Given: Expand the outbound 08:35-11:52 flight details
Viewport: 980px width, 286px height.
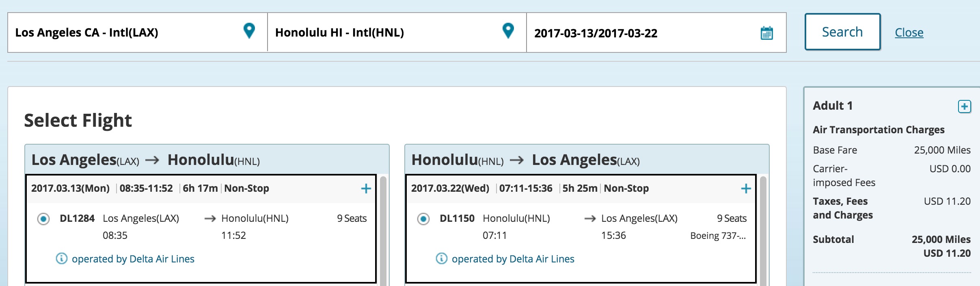Looking at the screenshot, I should (366, 188).
